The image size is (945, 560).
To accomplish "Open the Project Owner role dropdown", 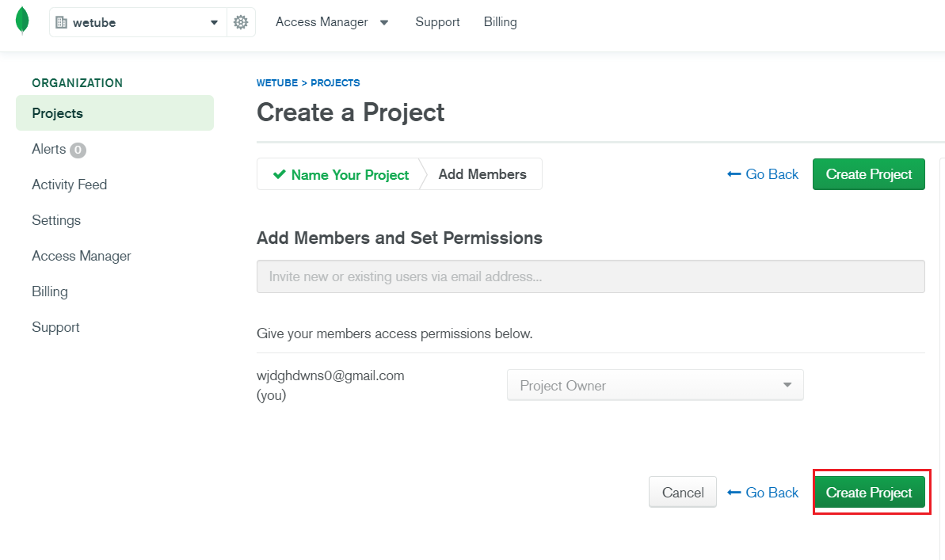I will [654, 386].
